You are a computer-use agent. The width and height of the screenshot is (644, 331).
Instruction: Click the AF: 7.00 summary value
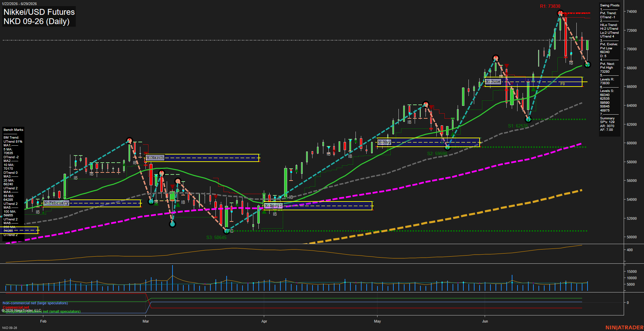(606, 130)
